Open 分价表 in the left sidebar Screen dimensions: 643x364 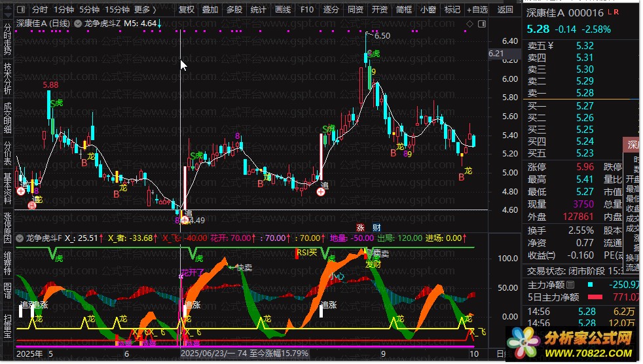7,153
